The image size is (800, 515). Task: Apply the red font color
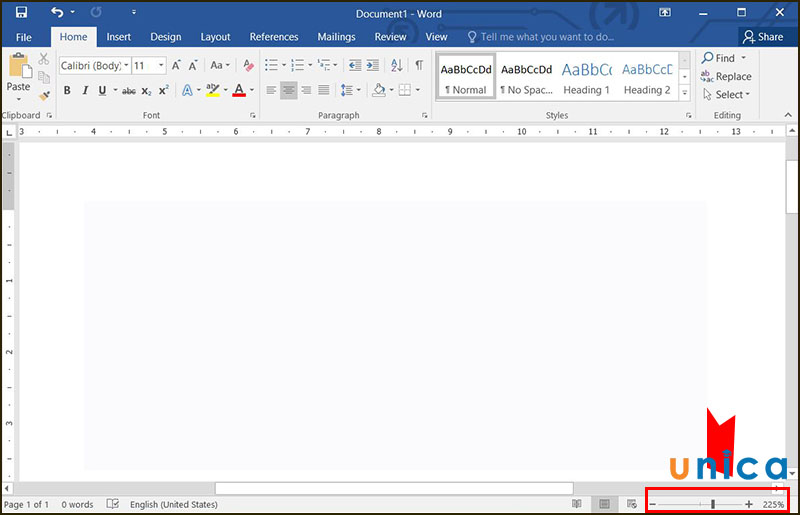[239, 90]
